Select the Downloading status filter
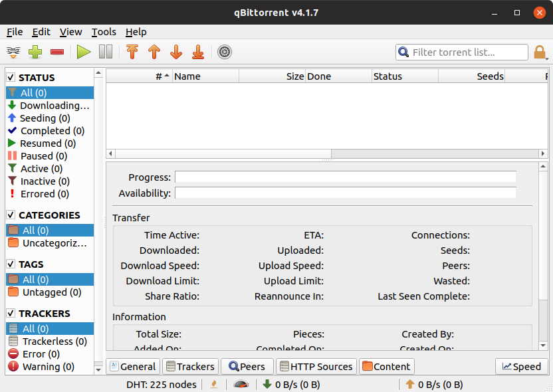The image size is (553, 392). coord(50,106)
